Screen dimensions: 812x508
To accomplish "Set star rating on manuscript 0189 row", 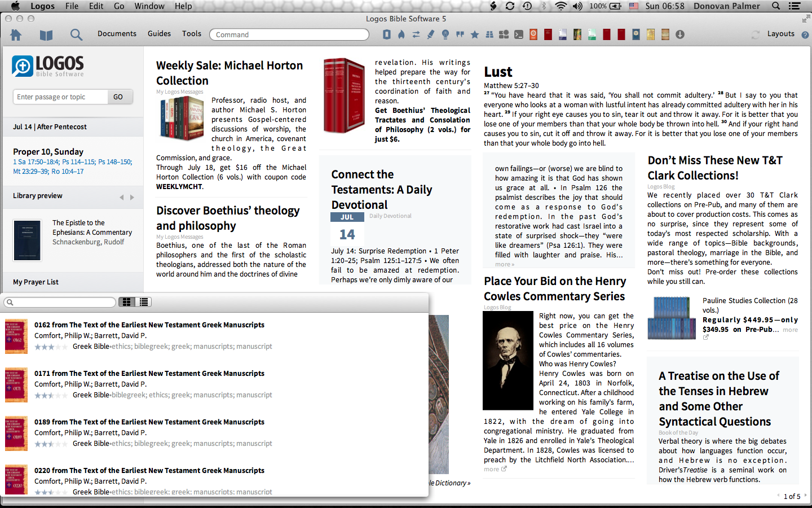I will pos(52,444).
